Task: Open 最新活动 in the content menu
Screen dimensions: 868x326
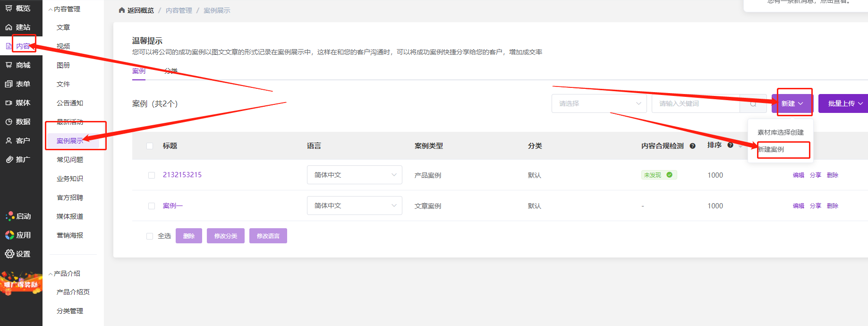Action: point(70,122)
